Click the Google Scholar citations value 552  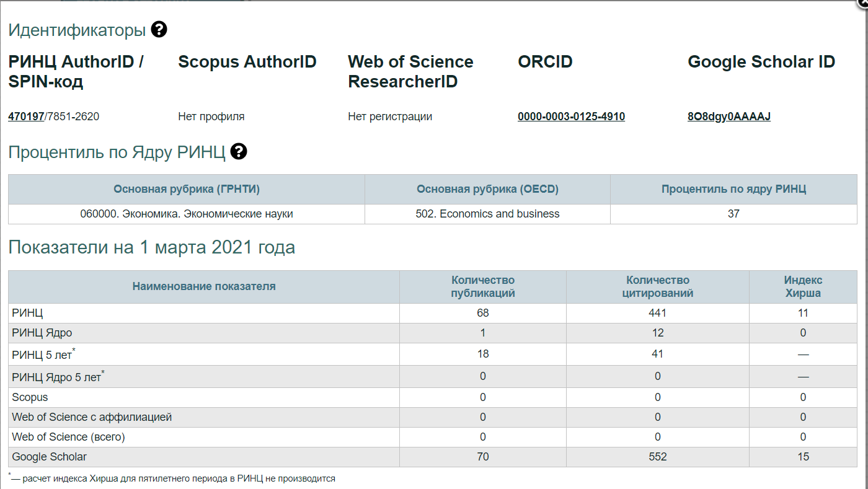click(x=658, y=457)
